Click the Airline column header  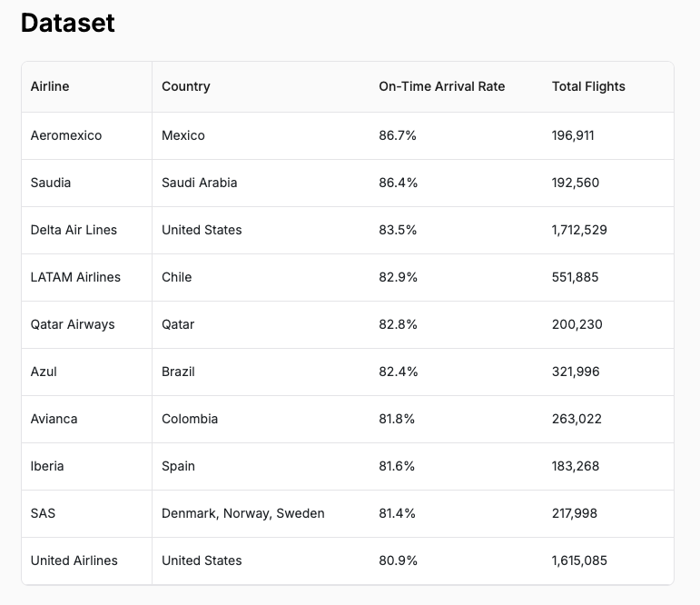[x=50, y=86]
